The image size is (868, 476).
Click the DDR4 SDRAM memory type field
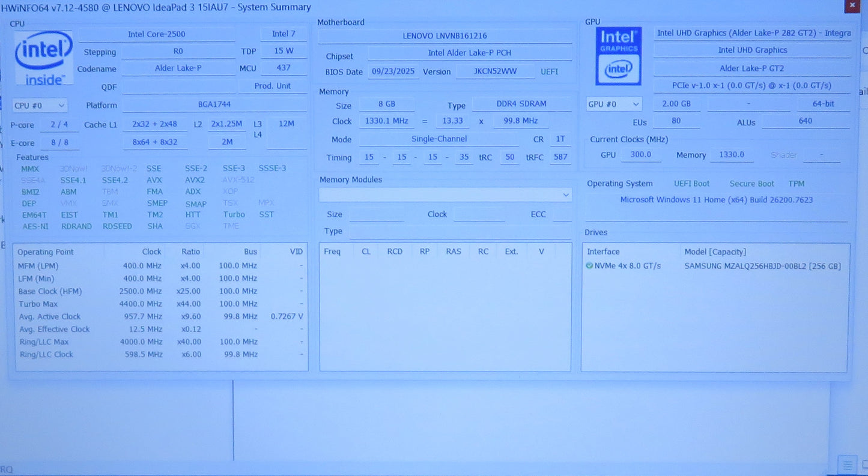521,104
